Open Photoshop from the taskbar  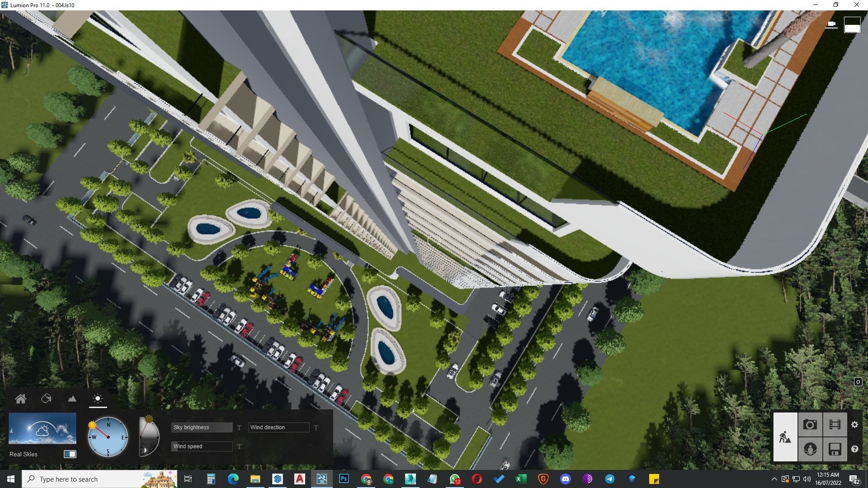click(x=344, y=479)
